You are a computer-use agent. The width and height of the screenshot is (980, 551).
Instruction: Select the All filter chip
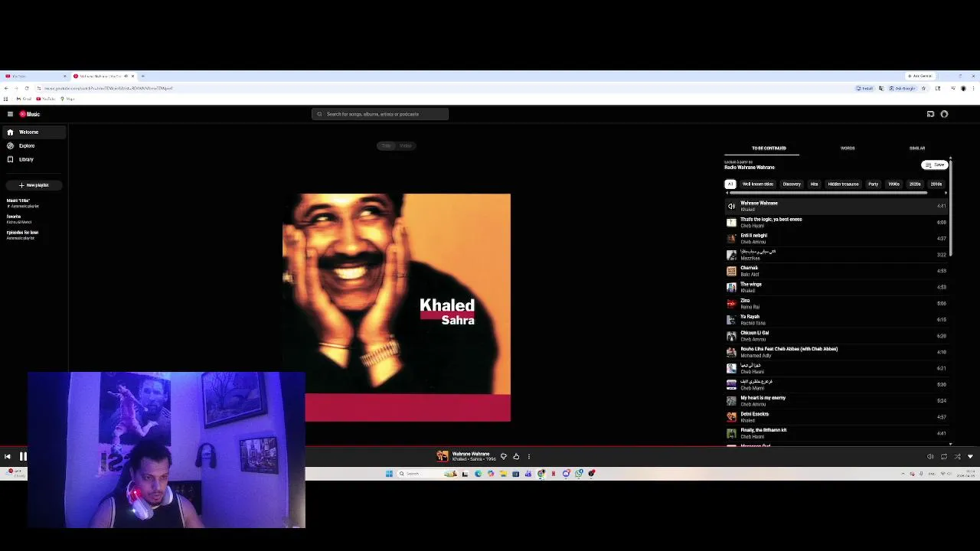tap(730, 184)
